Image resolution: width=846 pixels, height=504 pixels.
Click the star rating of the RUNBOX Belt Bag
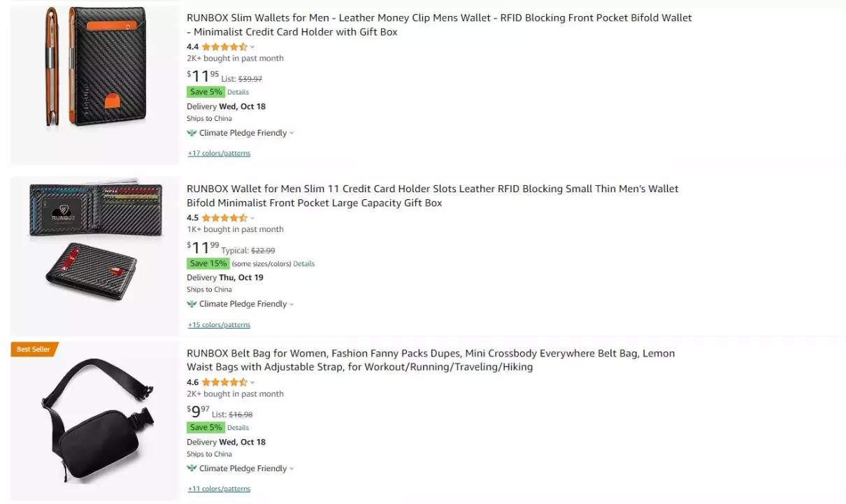coord(224,382)
